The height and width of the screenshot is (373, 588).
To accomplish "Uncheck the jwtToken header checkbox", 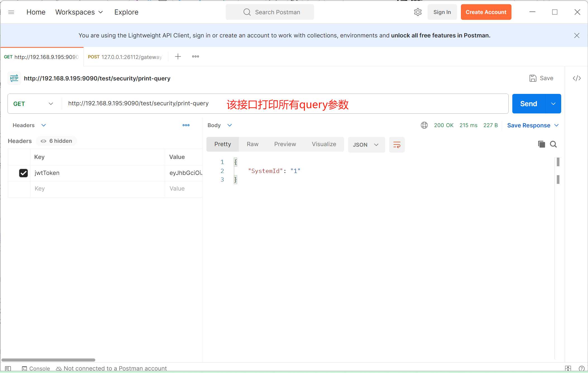I will coord(23,173).
